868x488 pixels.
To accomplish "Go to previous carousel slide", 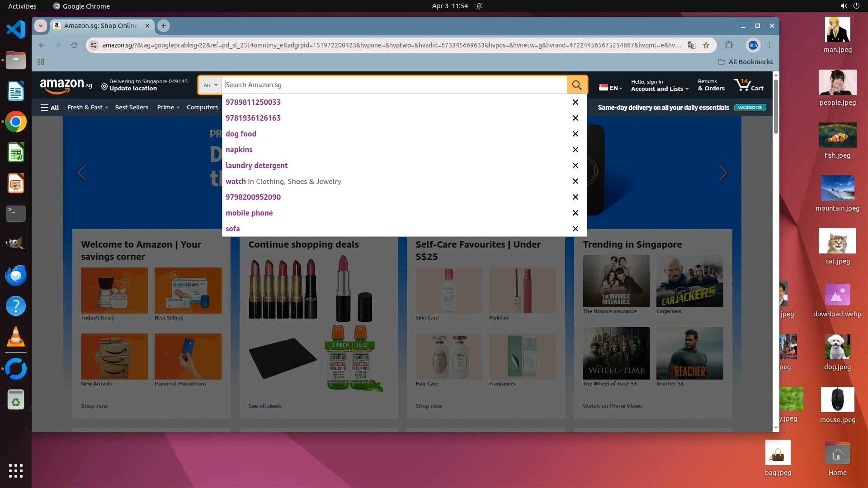I will point(81,173).
